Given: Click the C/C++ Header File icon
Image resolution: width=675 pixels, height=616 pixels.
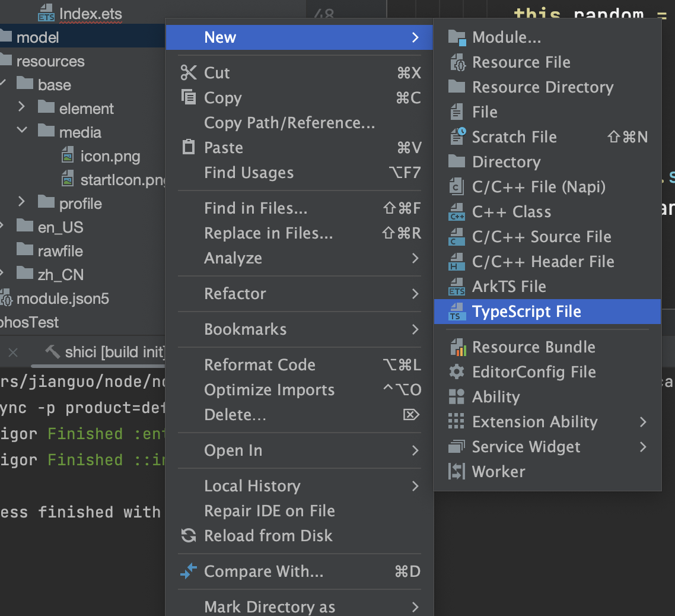Looking at the screenshot, I should 457,262.
